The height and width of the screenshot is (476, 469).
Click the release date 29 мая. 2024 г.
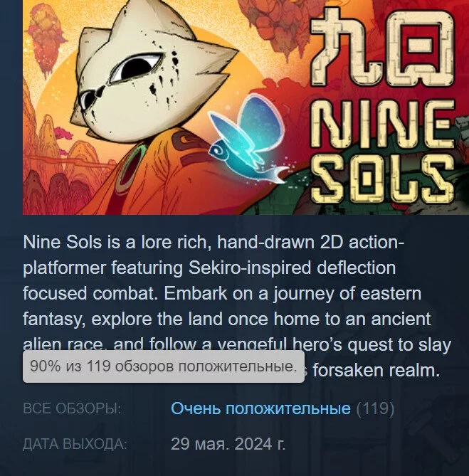228,444
